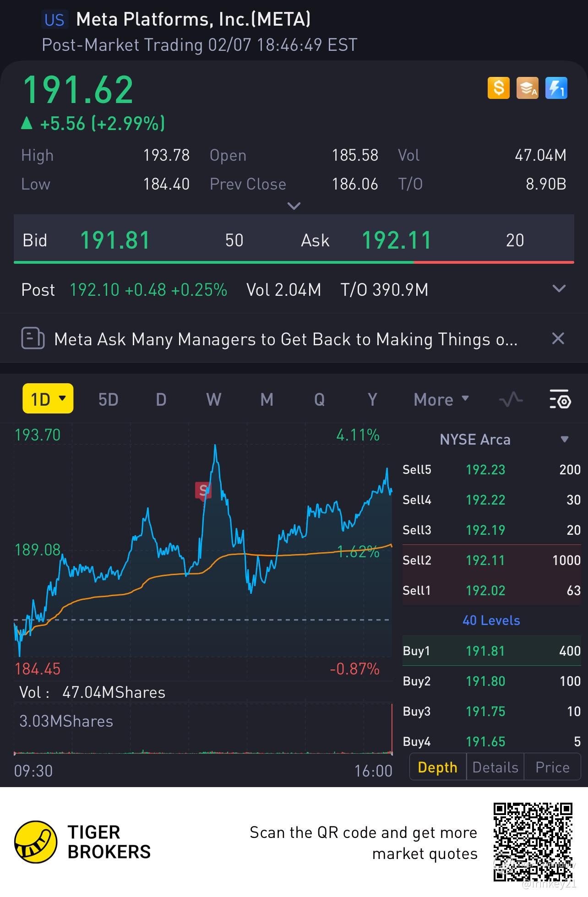Select the Sell4 192.22 order row
This screenshot has height=897, width=588.
[x=491, y=500]
